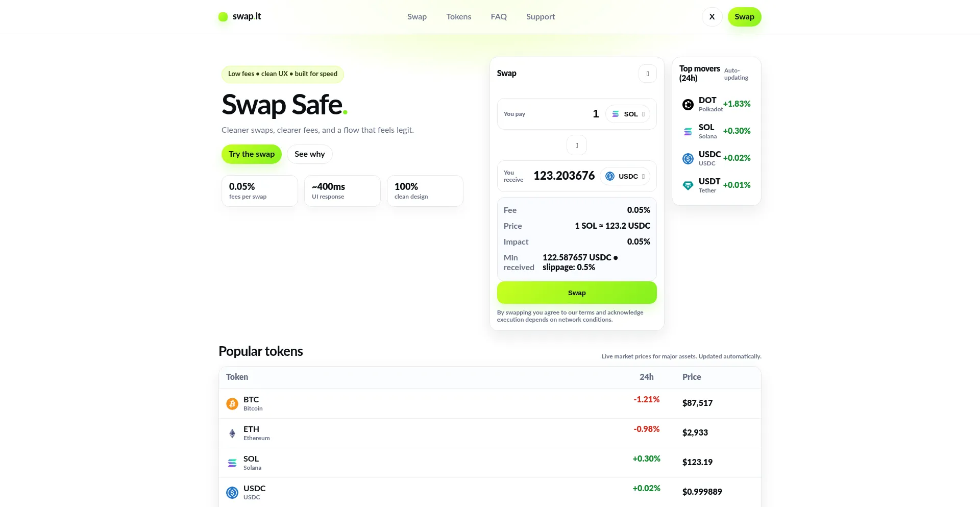Click the USDC icon in Popular tokens table

click(x=232, y=493)
